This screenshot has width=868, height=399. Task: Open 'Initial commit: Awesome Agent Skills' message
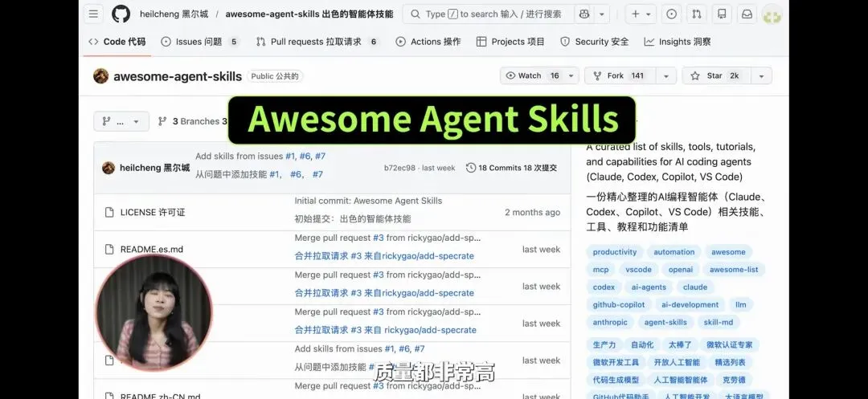coord(368,201)
